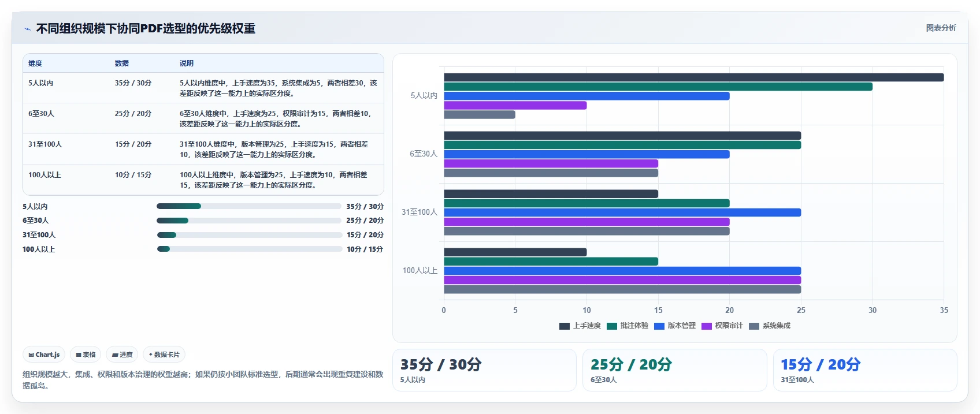Select the 31至100人 table row label
Image resolution: width=980 pixels, height=414 pixels.
(x=45, y=144)
